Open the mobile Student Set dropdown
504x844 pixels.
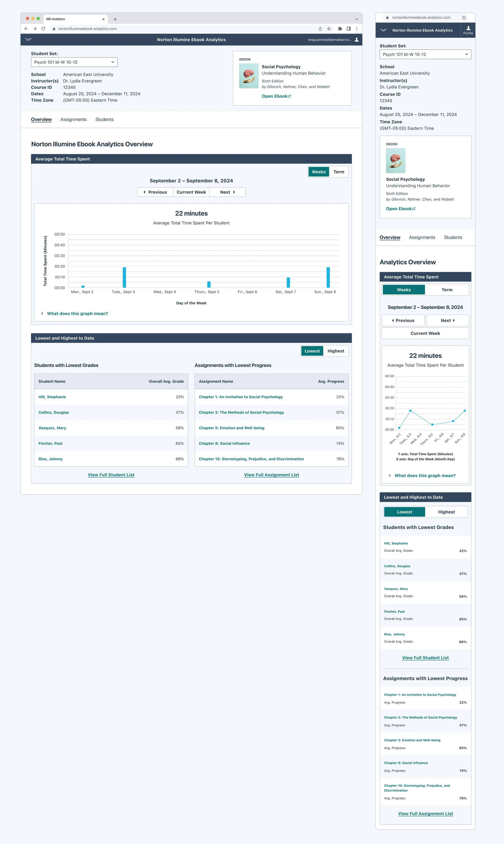point(425,54)
